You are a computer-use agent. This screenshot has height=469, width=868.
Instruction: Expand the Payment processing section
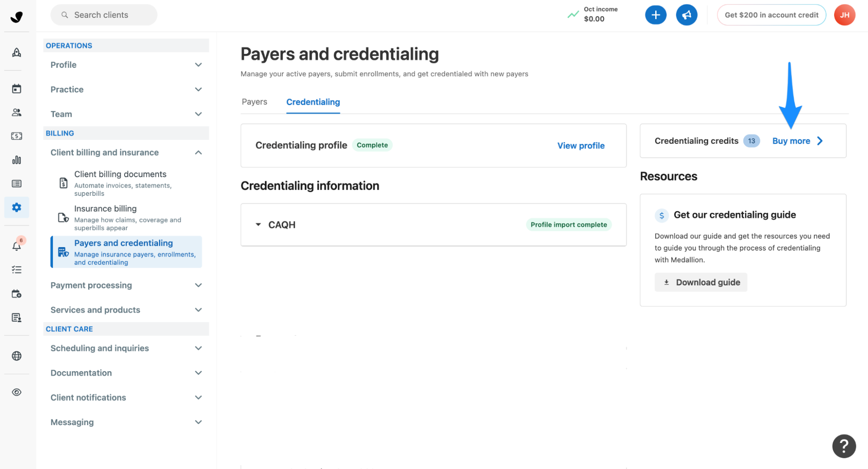coord(126,285)
